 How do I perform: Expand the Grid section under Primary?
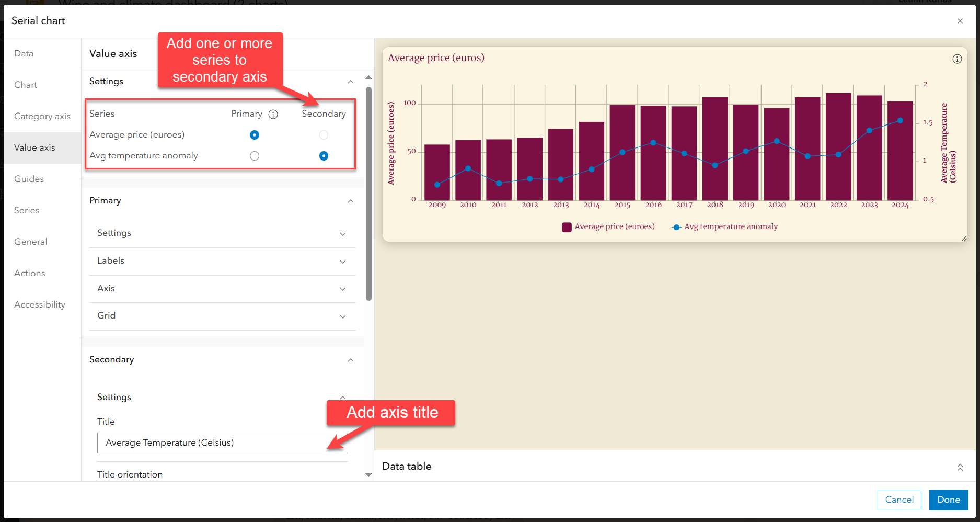pyautogui.click(x=343, y=316)
